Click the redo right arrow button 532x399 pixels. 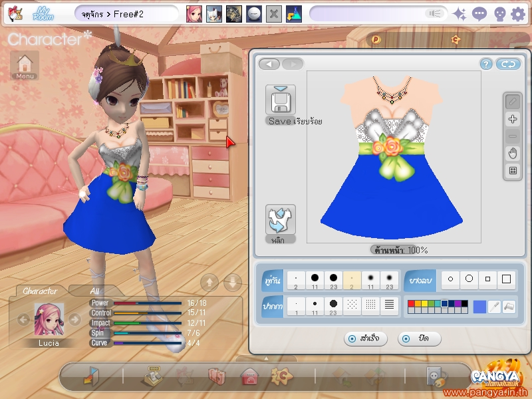(293, 64)
